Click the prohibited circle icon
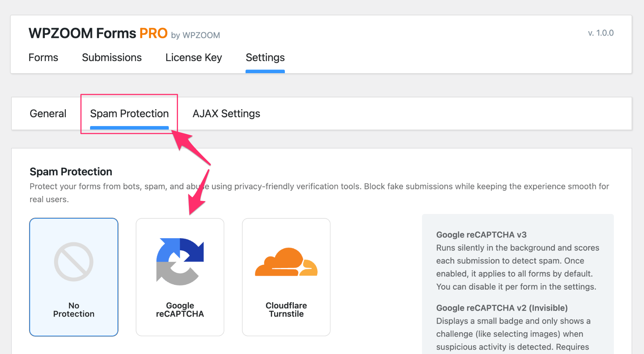Viewport: 644px width, 354px height. [x=74, y=262]
